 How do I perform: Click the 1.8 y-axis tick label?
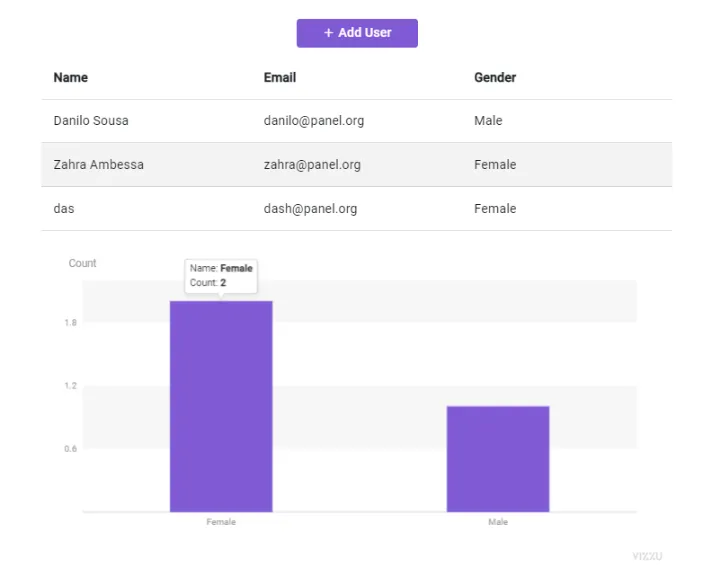point(70,323)
